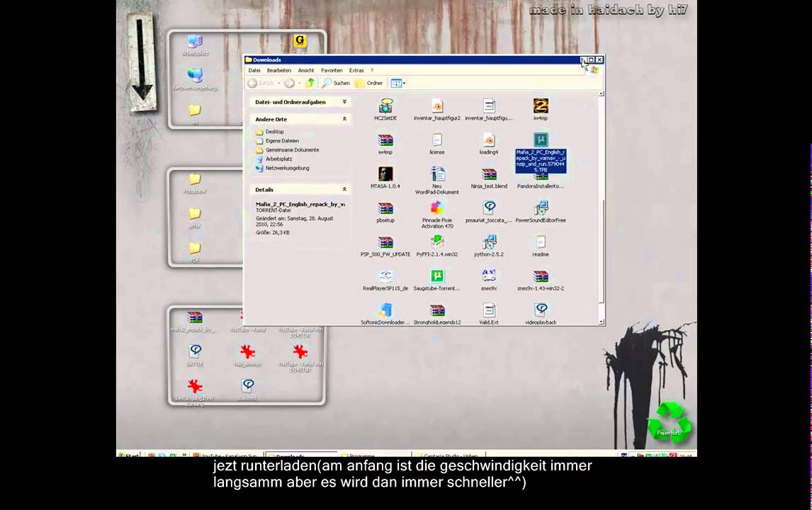Click the file list scroll-down arrow
The height and width of the screenshot is (510, 812).
point(602,322)
